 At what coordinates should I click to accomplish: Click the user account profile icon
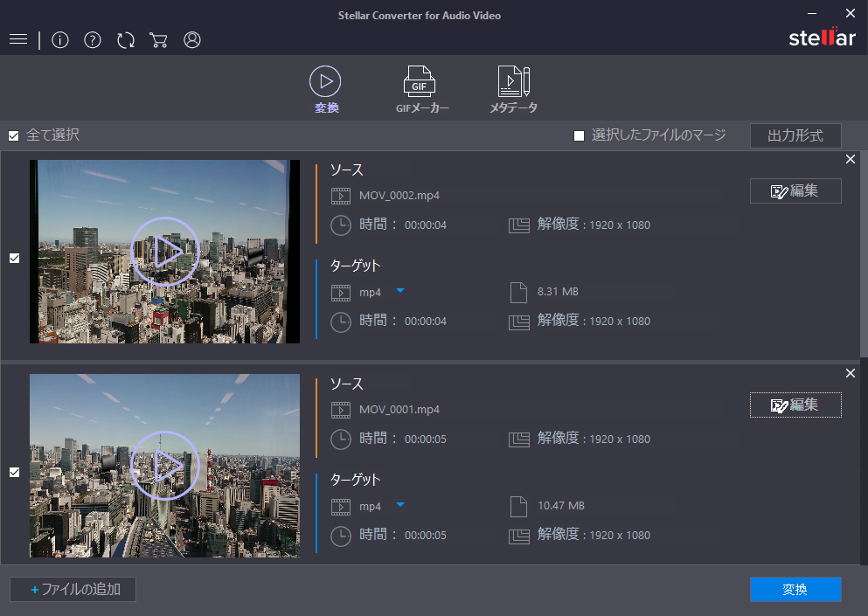192,40
